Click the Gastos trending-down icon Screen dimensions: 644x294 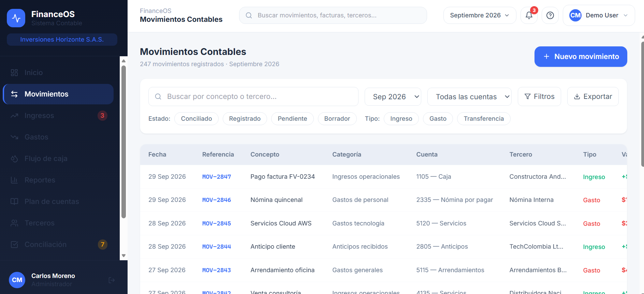[x=14, y=137]
